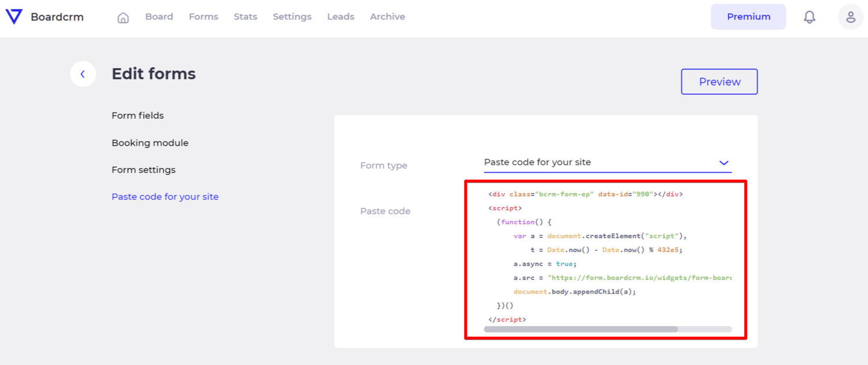The image size is (868, 365).
Task: Select Paste code for your site sidebar link
Action: pos(165,197)
